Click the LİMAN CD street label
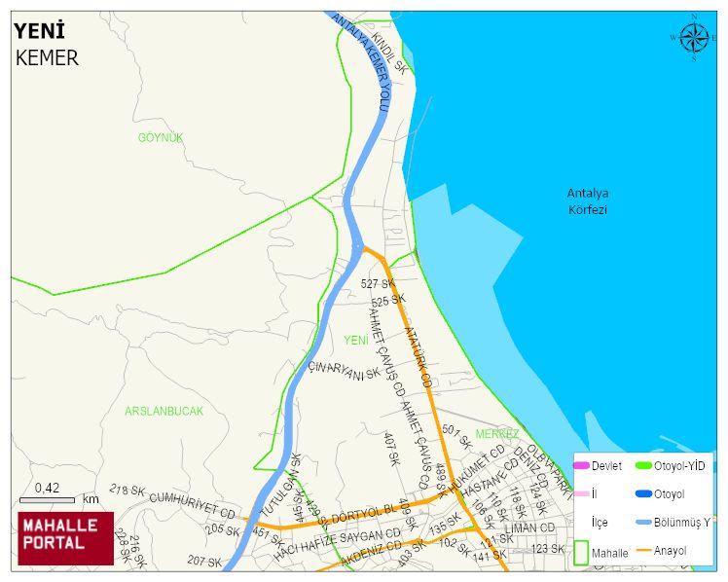The width and height of the screenshot is (728, 582). coord(529,528)
